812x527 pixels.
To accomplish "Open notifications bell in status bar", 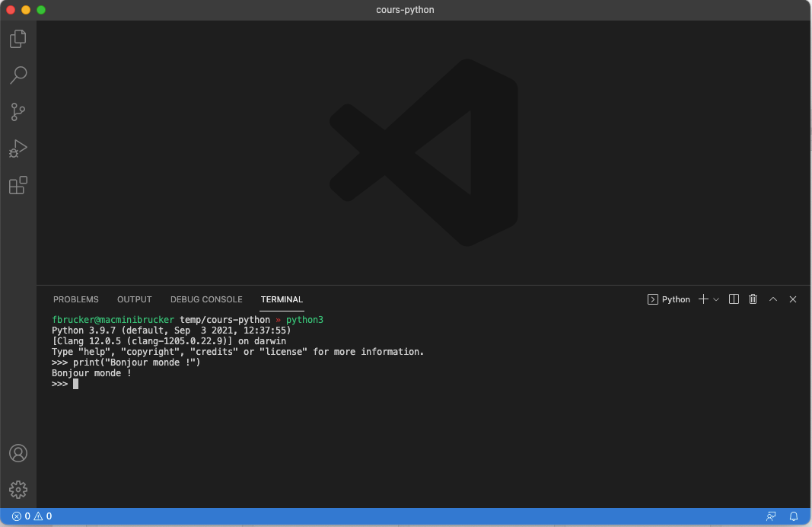I will point(794,516).
